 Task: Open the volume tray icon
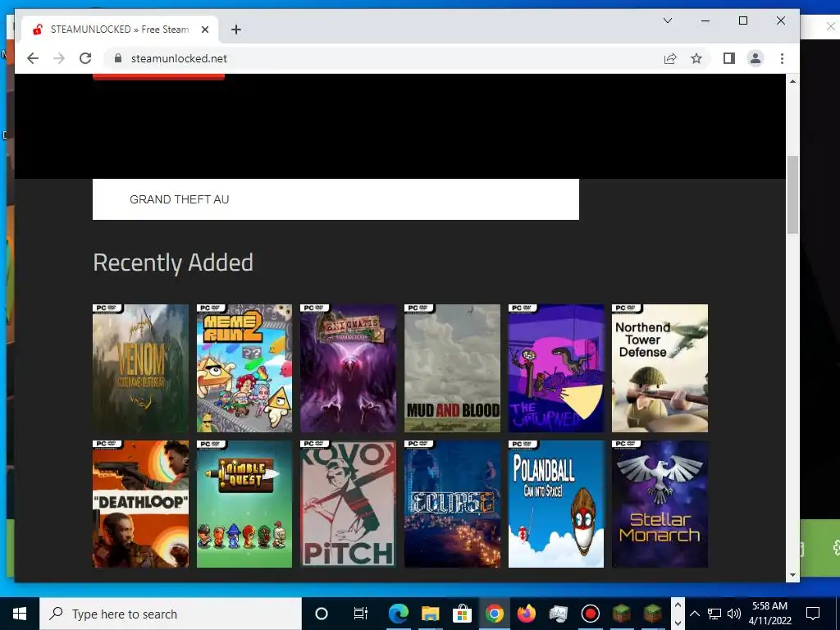coord(734,614)
